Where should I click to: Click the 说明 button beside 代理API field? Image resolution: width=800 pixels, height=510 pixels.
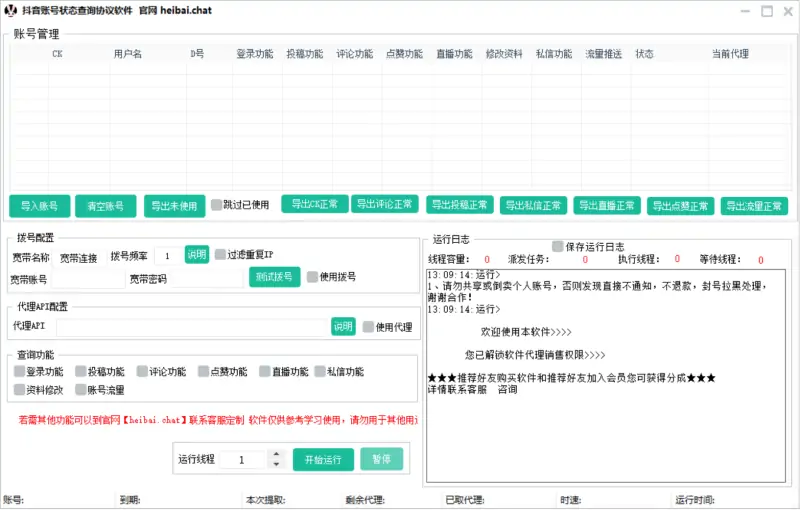coord(343,327)
